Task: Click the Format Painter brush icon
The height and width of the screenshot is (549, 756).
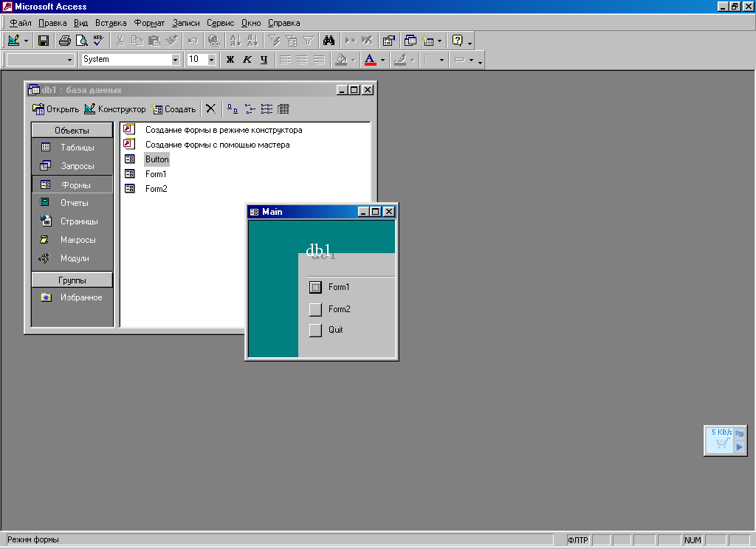Action: pyautogui.click(x=171, y=41)
